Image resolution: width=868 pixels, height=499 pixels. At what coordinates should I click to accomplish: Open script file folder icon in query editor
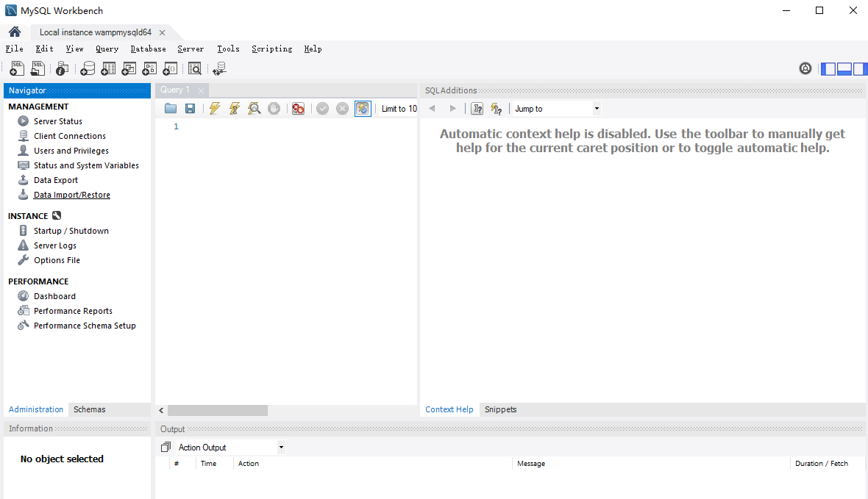[171, 109]
